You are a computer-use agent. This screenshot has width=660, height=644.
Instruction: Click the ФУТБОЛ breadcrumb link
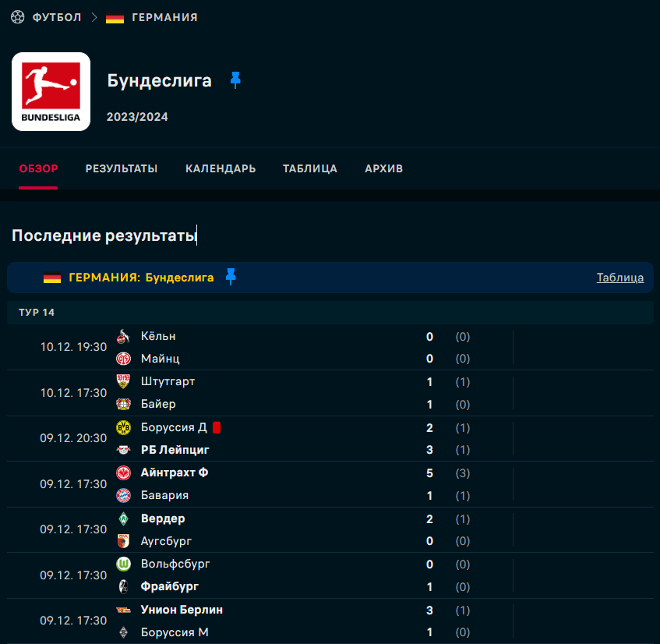pyautogui.click(x=57, y=17)
